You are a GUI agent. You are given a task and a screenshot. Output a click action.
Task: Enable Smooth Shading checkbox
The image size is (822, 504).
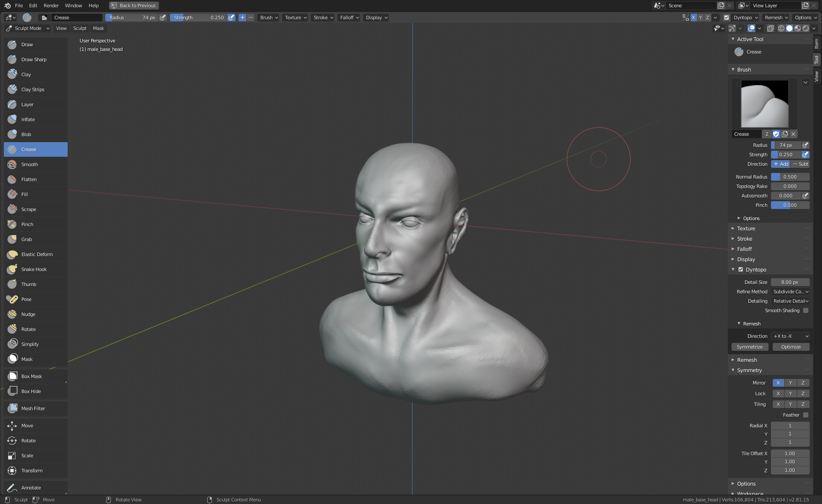[806, 310]
